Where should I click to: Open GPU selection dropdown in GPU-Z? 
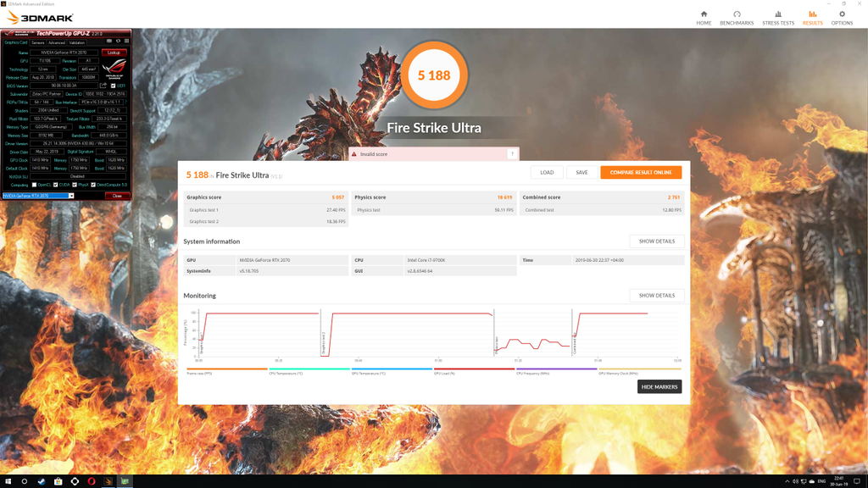[71, 196]
